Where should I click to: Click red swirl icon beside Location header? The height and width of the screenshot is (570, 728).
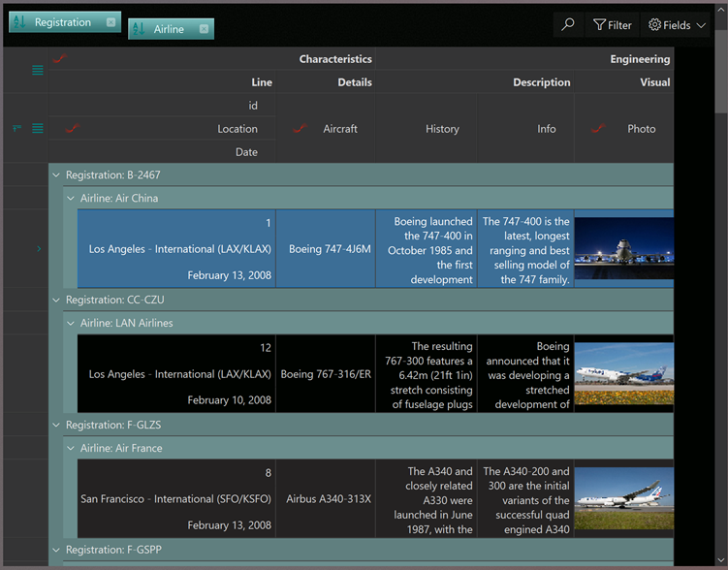(x=72, y=128)
